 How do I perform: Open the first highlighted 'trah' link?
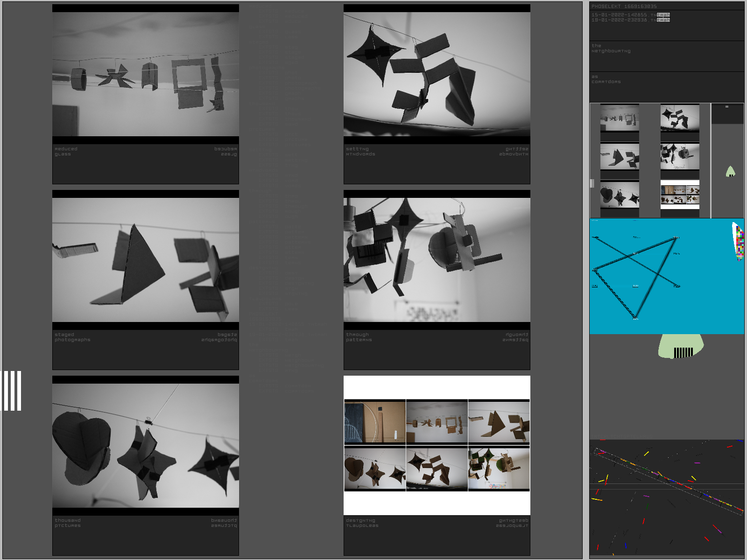click(663, 15)
